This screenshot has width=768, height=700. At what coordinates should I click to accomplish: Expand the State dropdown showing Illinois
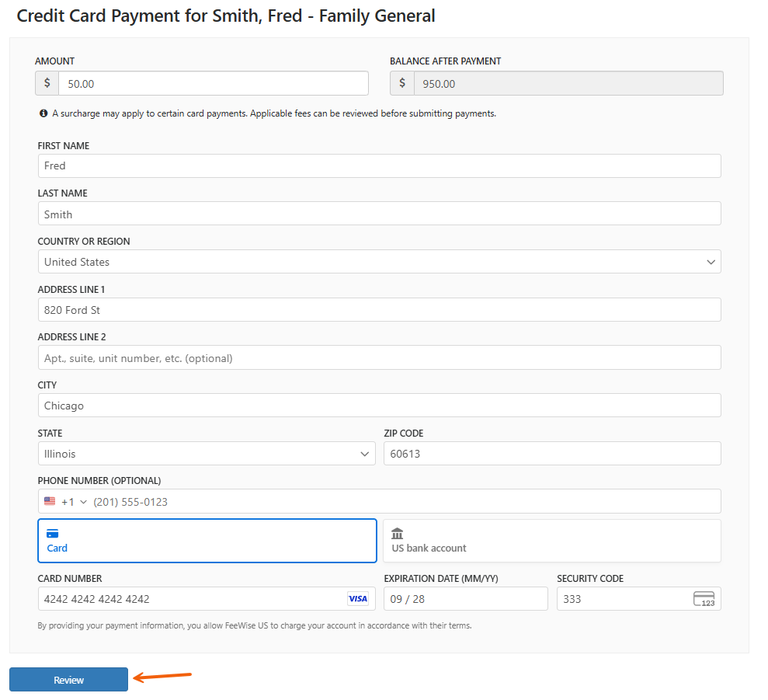tap(207, 454)
